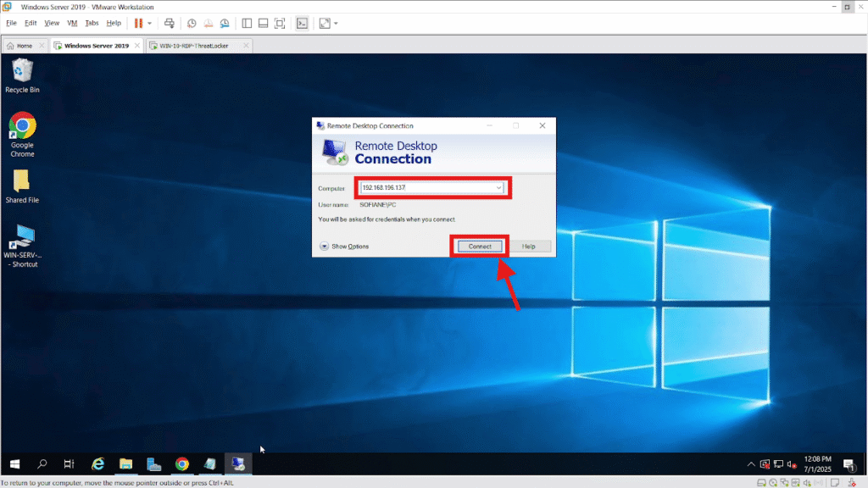The image size is (868, 488).
Task: Open the snapshot manager toolbar icon
Action: coord(225,23)
